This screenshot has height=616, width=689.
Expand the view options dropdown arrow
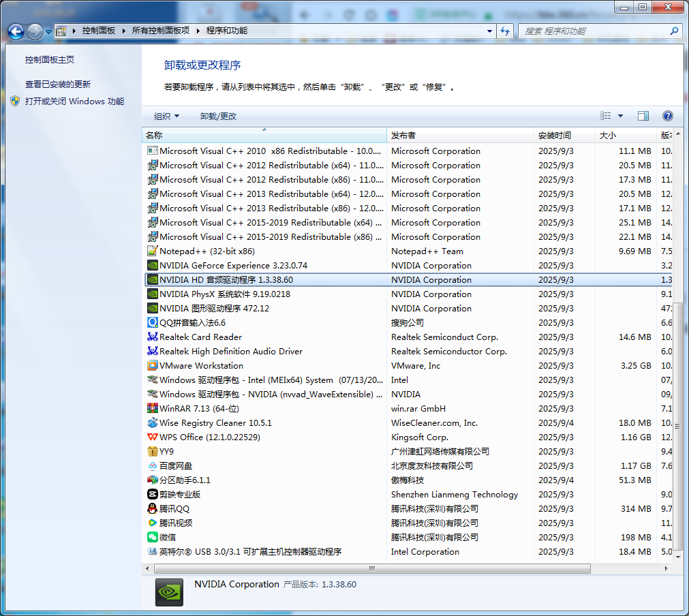tap(620, 116)
